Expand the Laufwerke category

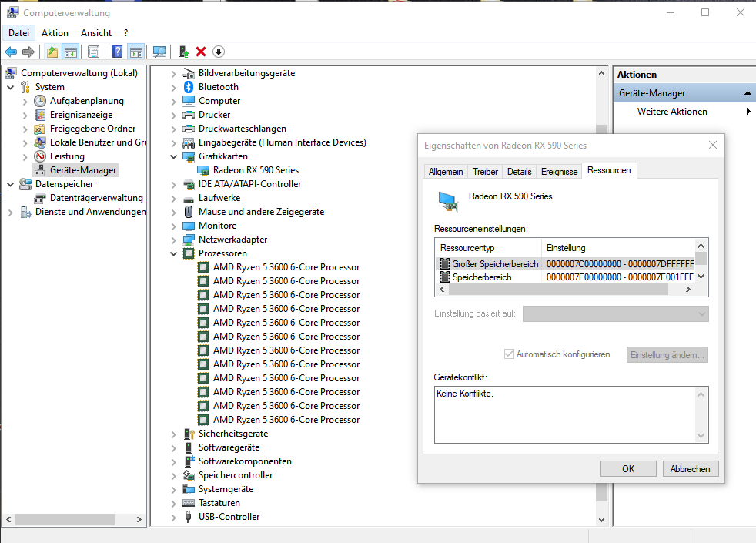click(x=173, y=198)
